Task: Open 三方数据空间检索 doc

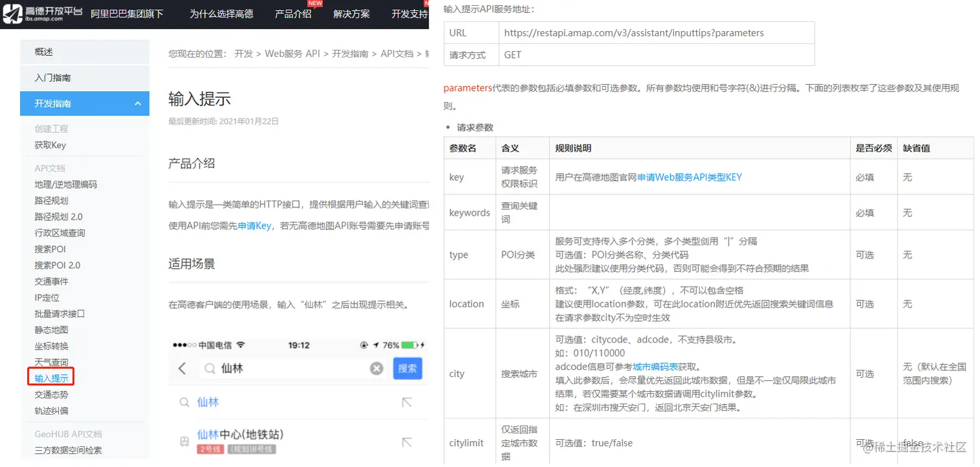Action: [x=68, y=450]
